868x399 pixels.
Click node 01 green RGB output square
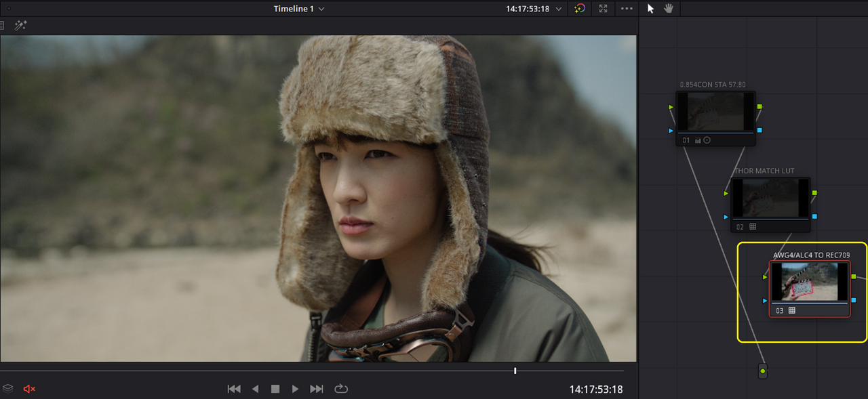(759, 107)
